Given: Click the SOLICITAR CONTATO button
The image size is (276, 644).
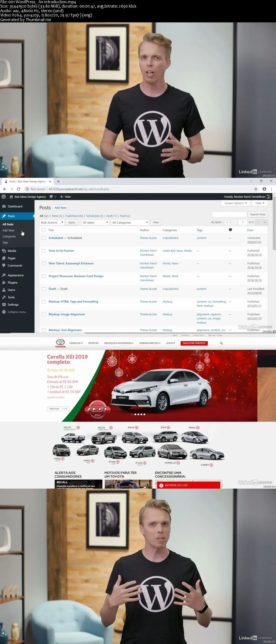Looking at the screenshot, I should pos(194,343).
